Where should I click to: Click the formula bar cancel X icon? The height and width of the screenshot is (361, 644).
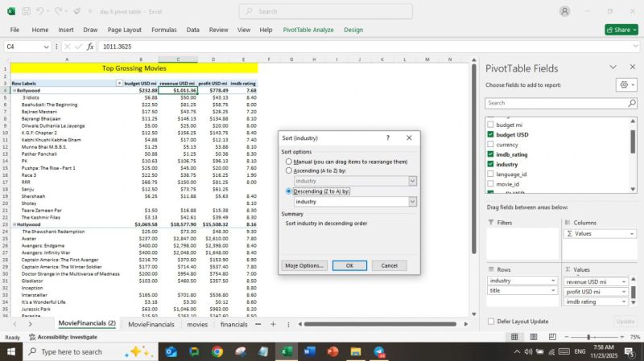(x=68, y=47)
